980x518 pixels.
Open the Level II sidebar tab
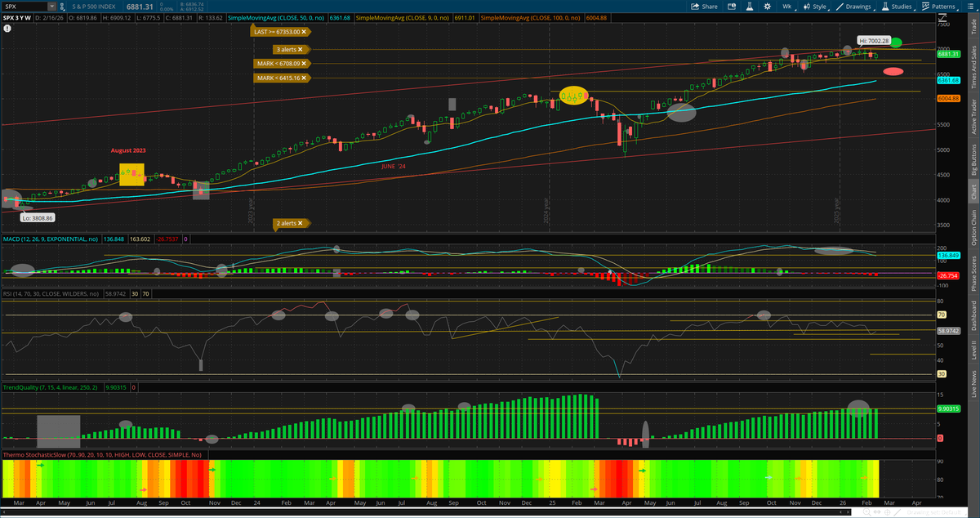click(973, 350)
